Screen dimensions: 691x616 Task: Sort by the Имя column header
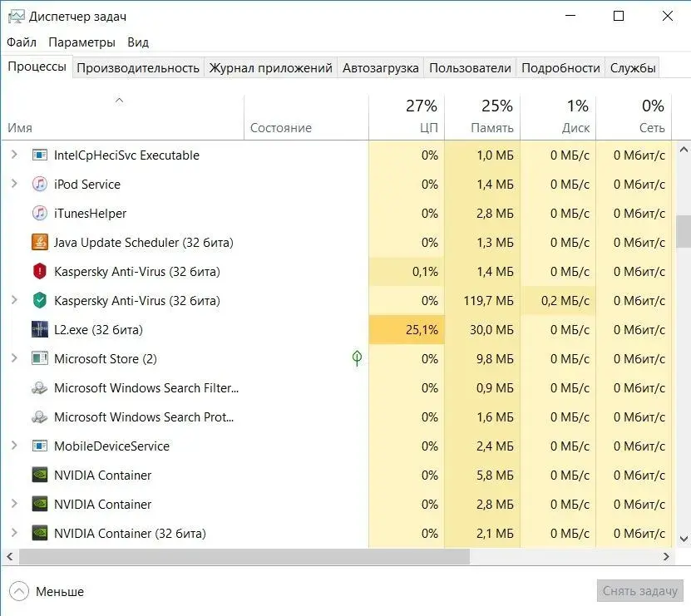pyautogui.click(x=122, y=117)
